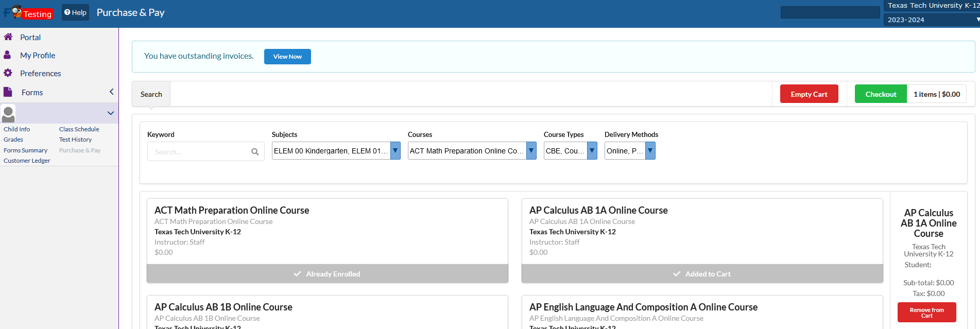Open the 2023-2024 school year dropdown

coord(932,20)
